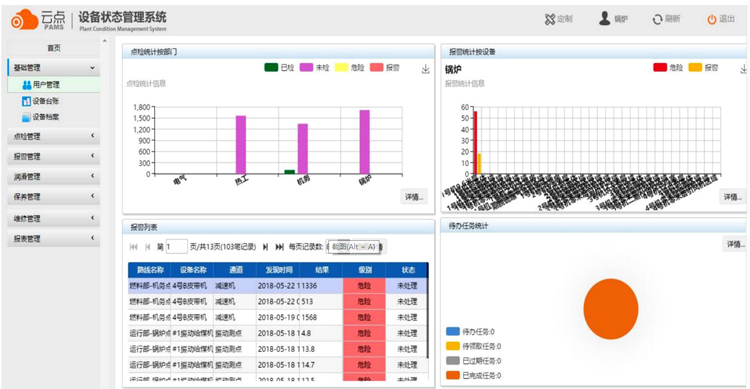Go to previous page of alarm list
The width and height of the screenshot is (750, 389).
148,247
